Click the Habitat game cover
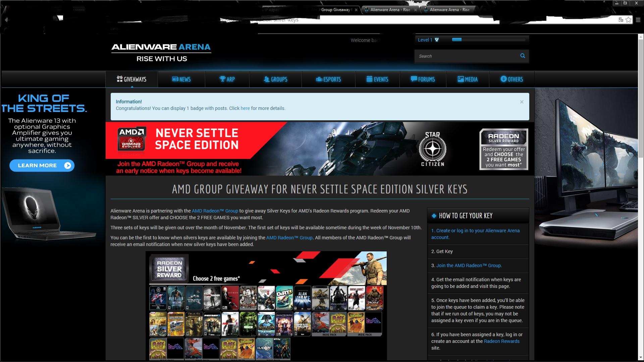 click(264, 349)
